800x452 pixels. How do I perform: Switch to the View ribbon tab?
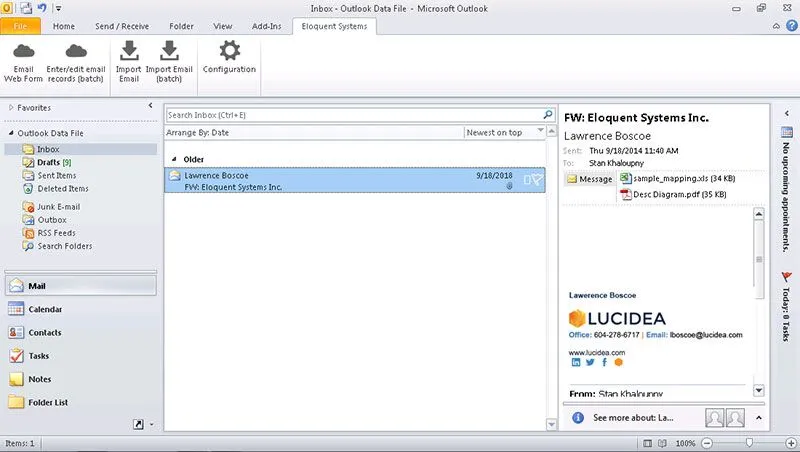coord(223,26)
